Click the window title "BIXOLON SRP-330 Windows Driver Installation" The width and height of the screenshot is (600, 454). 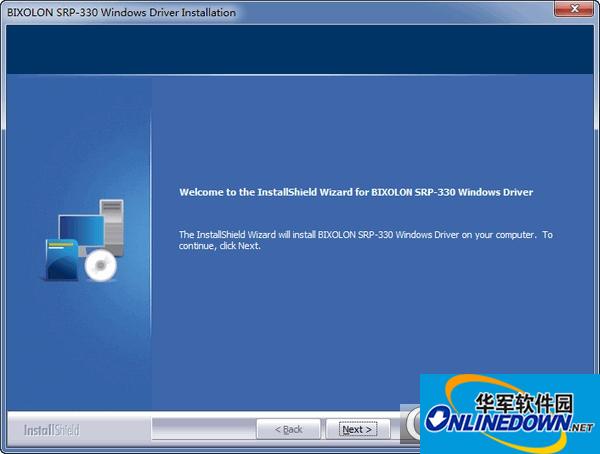tap(121, 12)
